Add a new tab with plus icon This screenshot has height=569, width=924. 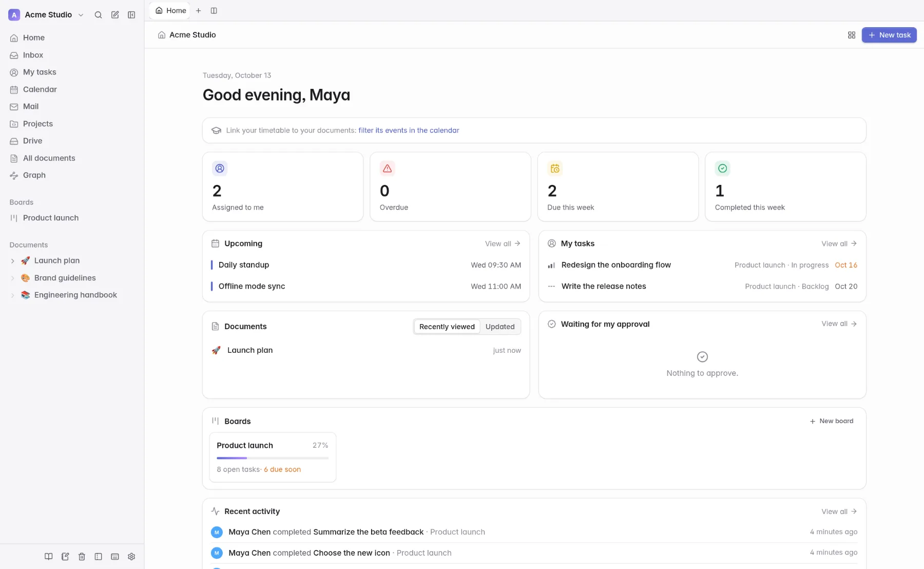tap(198, 10)
